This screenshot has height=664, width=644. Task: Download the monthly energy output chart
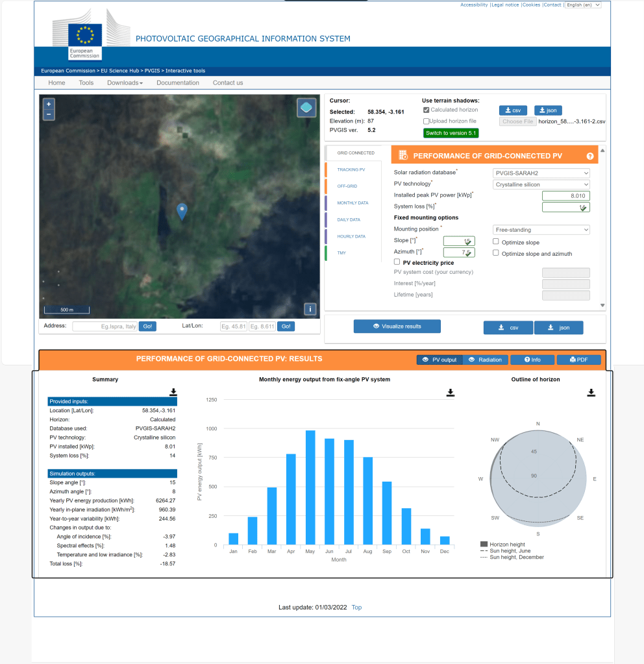pos(451,393)
